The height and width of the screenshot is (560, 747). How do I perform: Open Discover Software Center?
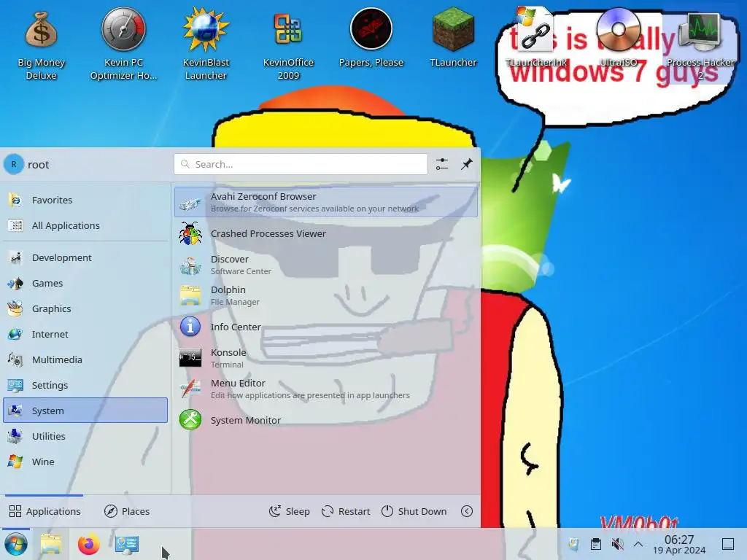coord(326,265)
